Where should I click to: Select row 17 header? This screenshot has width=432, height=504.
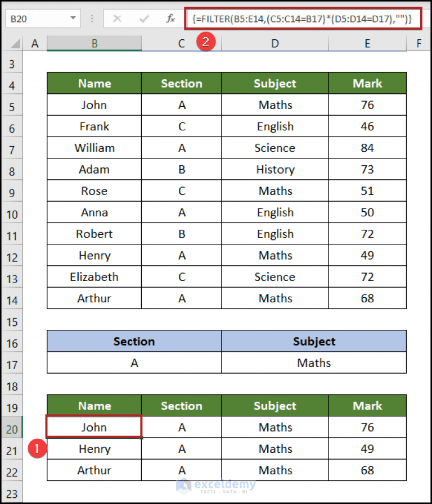tap(12, 363)
